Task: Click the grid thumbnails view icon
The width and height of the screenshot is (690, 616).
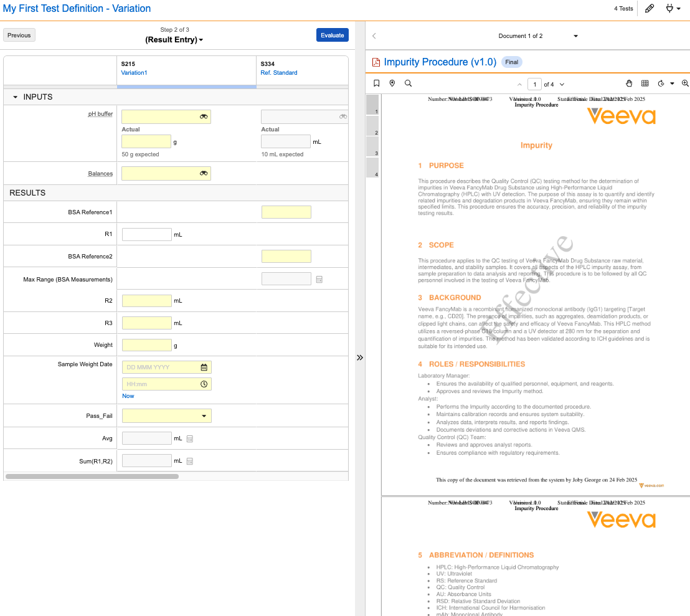Action: pos(645,83)
